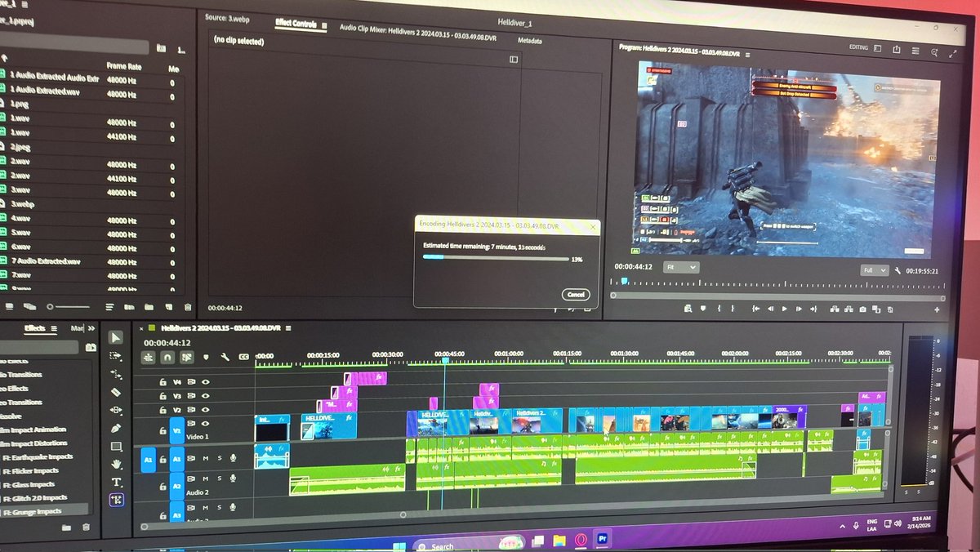Switch to Effects panel tab
Image resolution: width=980 pixels, height=552 pixels.
click(35, 328)
